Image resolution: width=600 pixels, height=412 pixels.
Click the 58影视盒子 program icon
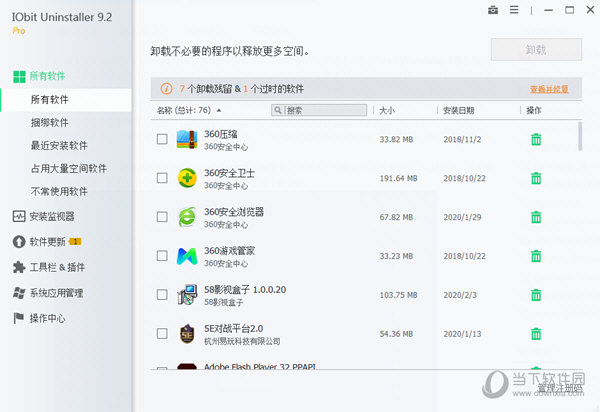(187, 295)
